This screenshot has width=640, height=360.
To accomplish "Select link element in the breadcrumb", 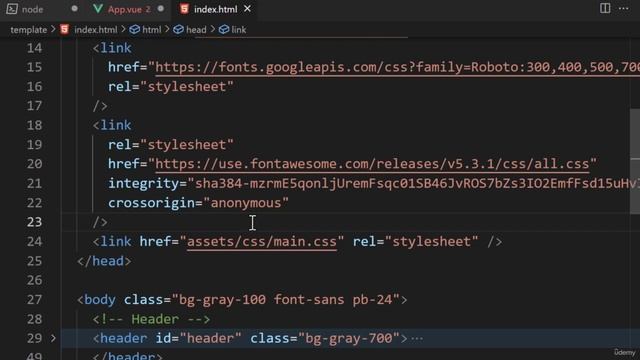I will 239,30.
